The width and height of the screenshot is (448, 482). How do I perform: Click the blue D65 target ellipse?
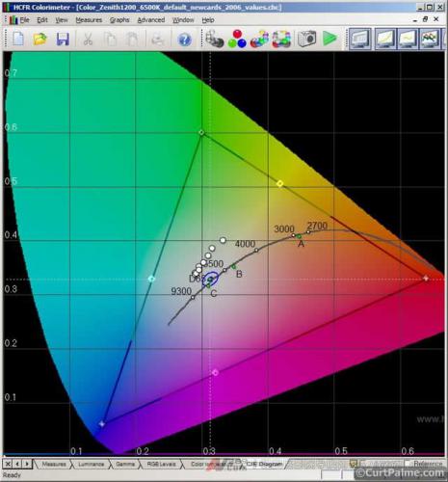click(210, 279)
